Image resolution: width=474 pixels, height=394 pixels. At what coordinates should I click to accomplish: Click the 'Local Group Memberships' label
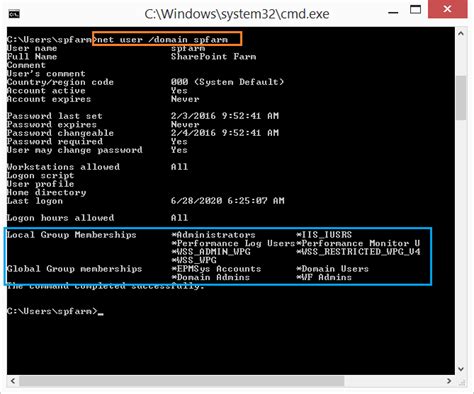[x=72, y=235]
